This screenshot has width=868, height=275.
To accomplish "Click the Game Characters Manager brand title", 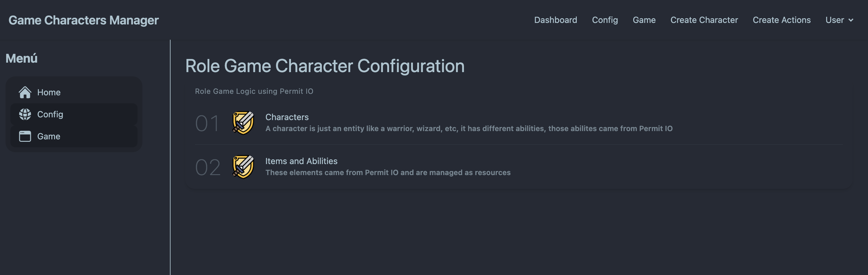I will 83,20.
